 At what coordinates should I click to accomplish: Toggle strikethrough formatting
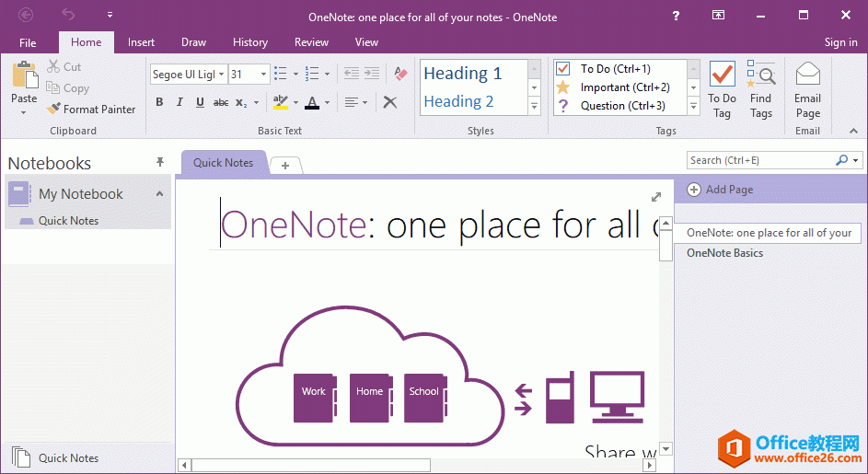[x=221, y=102]
